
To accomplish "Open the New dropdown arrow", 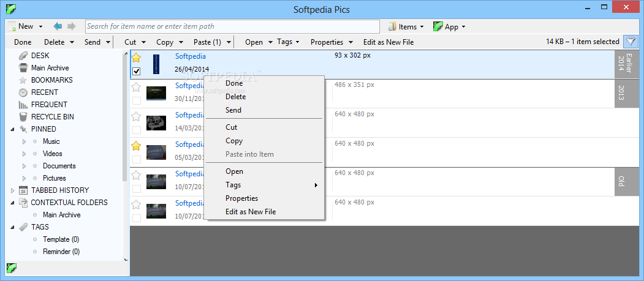I will (x=40, y=27).
